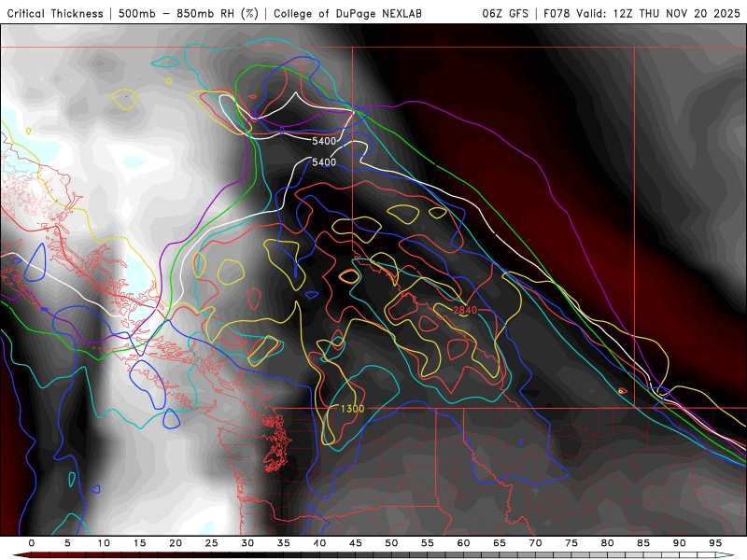This screenshot has height=560, width=747.
Task: Select the "45" colorbar tick label
Action: [x=356, y=543]
